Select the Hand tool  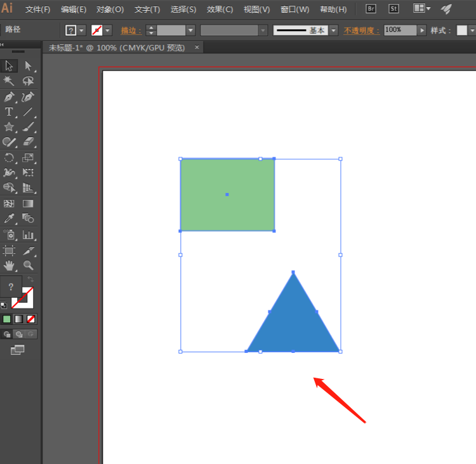click(9, 265)
